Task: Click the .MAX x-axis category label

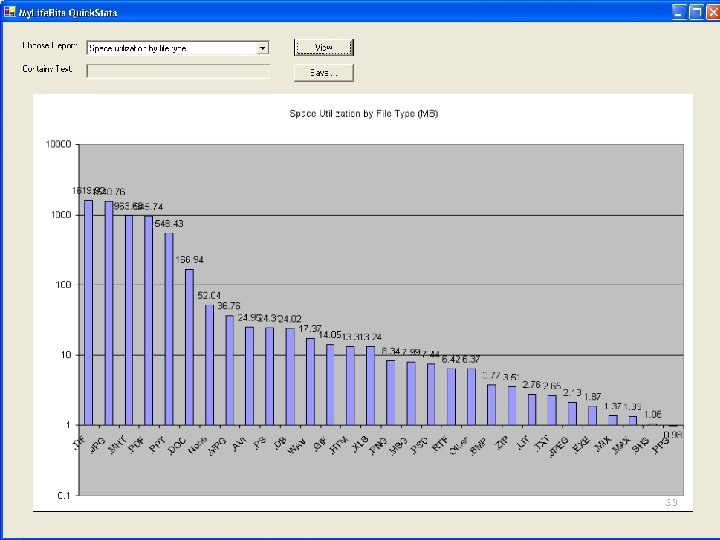Action: click(621, 445)
